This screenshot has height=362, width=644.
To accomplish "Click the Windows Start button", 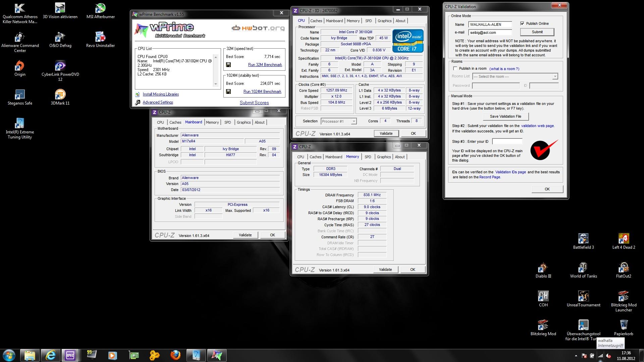I will click(x=9, y=355).
